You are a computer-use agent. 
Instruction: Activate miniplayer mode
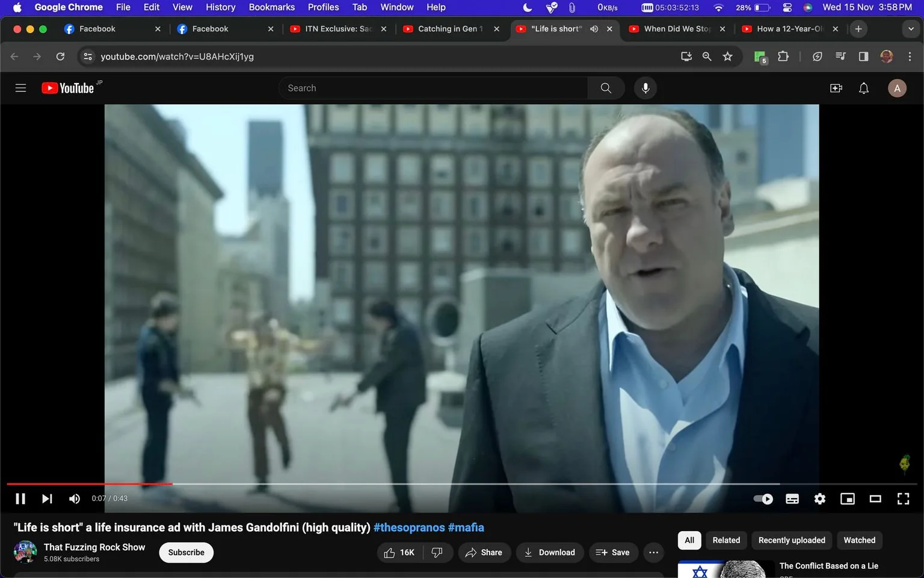(848, 499)
